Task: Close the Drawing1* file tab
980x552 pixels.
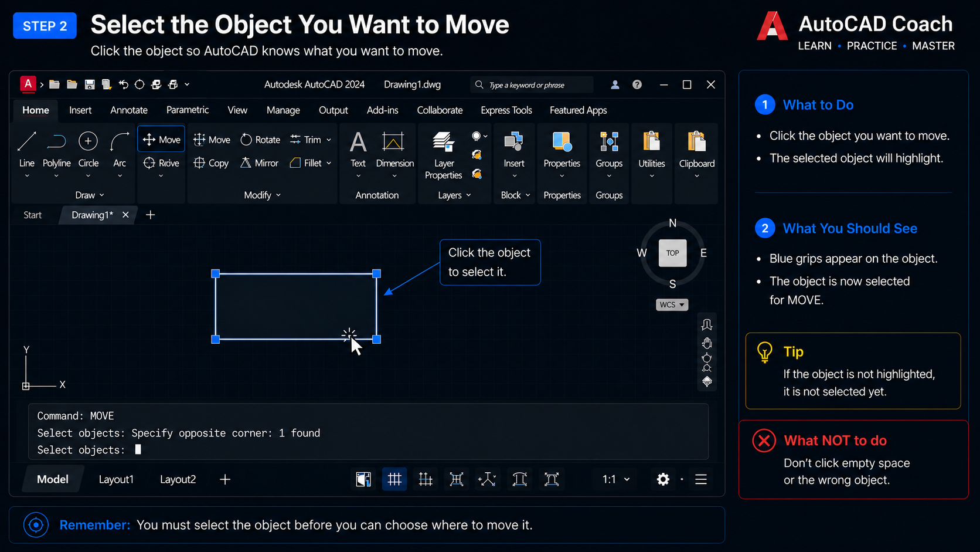Action: [125, 215]
